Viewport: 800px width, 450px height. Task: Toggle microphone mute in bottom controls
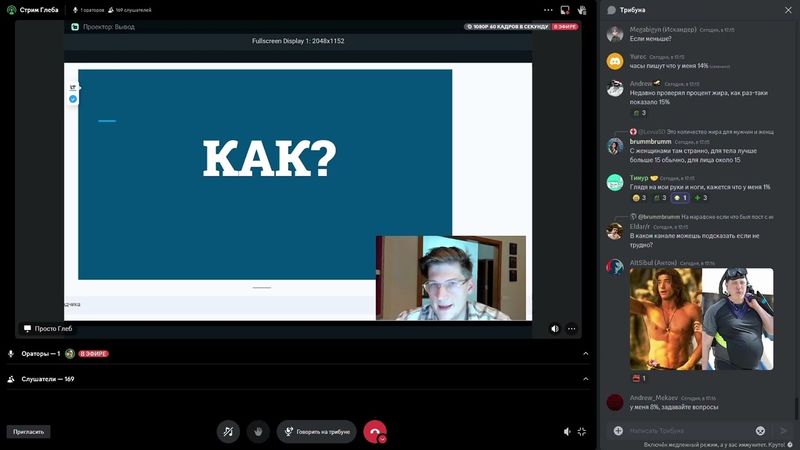pos(229,431)
